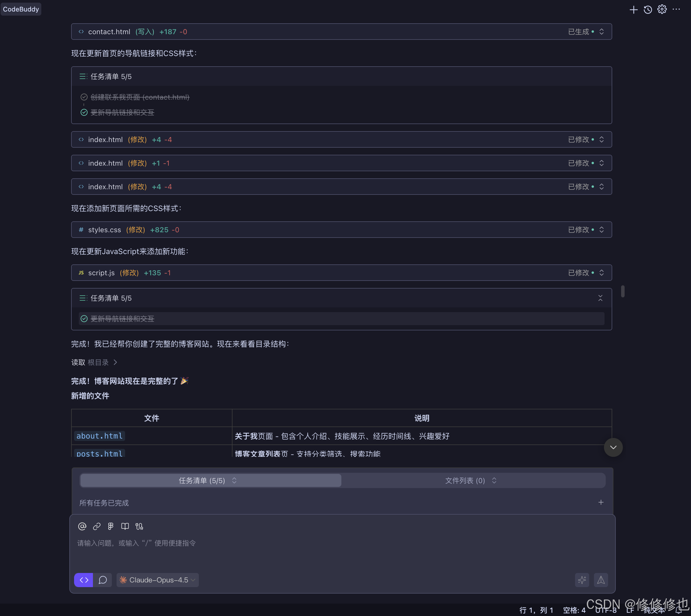Viewport: 691px width, 616px height.
Task: Expand the styles.css diff entry
Action: point(602,230)
